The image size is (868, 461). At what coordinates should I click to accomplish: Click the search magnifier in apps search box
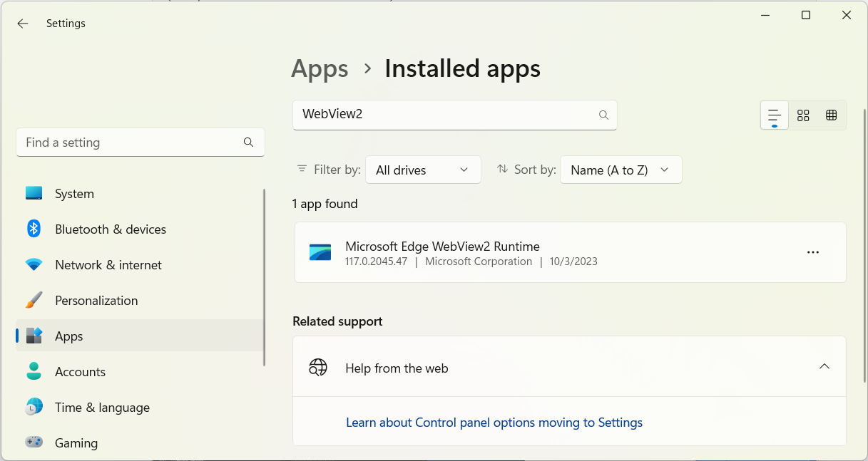(603, 115)
